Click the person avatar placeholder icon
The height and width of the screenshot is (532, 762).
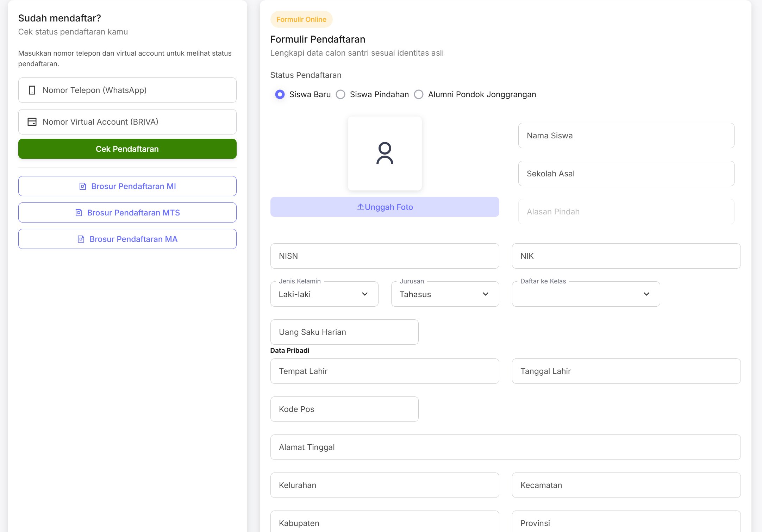pyautogui.click(x=385, y=153)
